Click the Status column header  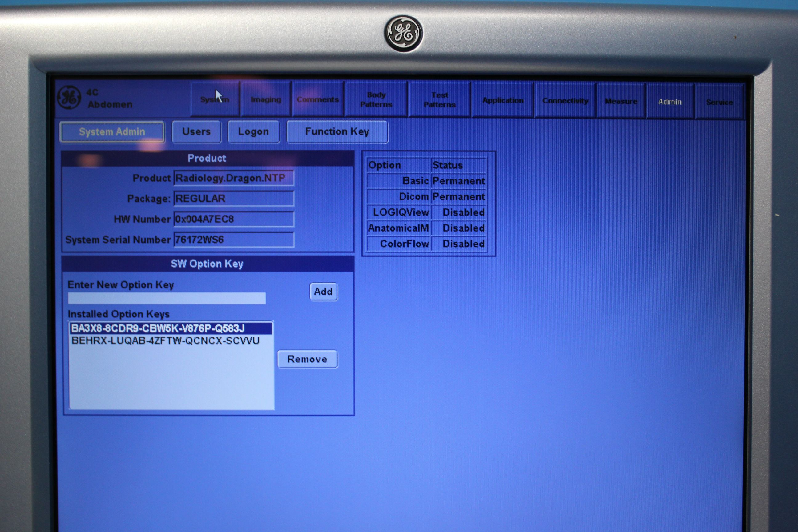(459, 165)
